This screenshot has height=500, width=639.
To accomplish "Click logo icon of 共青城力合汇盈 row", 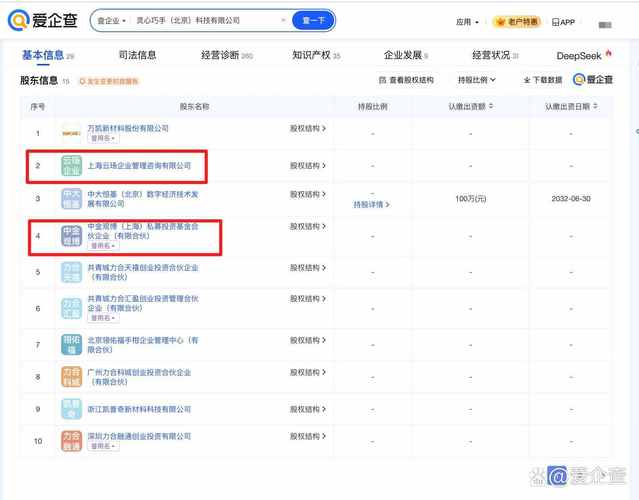I will pyautogui.click(x=71, y=308).
